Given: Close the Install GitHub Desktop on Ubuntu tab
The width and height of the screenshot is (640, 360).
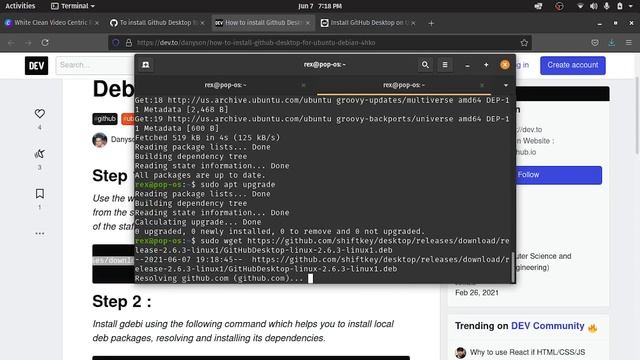Looking at the screenshot, I should point(413,23).
